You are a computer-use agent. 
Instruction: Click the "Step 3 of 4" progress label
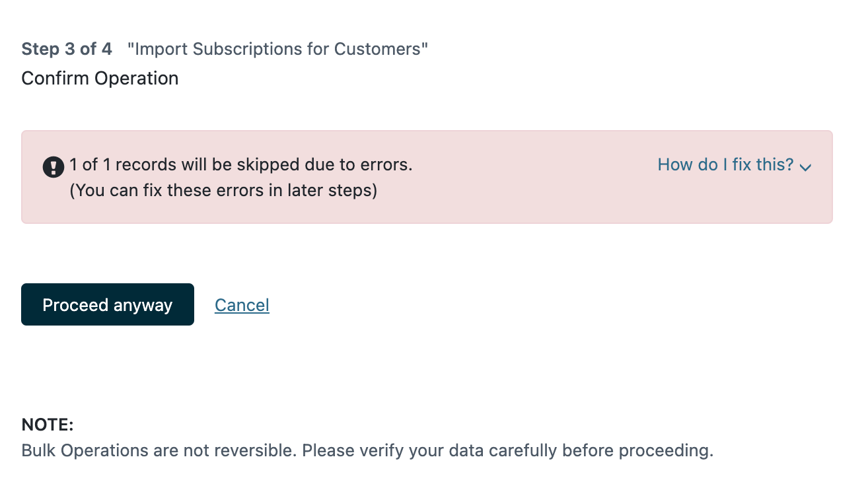tap(67, 49)
